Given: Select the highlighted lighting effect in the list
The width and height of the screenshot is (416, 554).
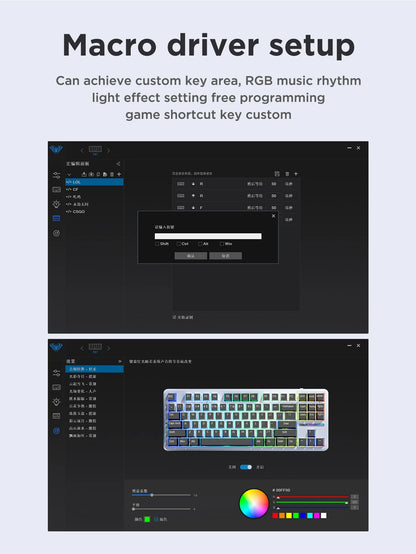Looking at the screenshot, I should click(94, 369).
